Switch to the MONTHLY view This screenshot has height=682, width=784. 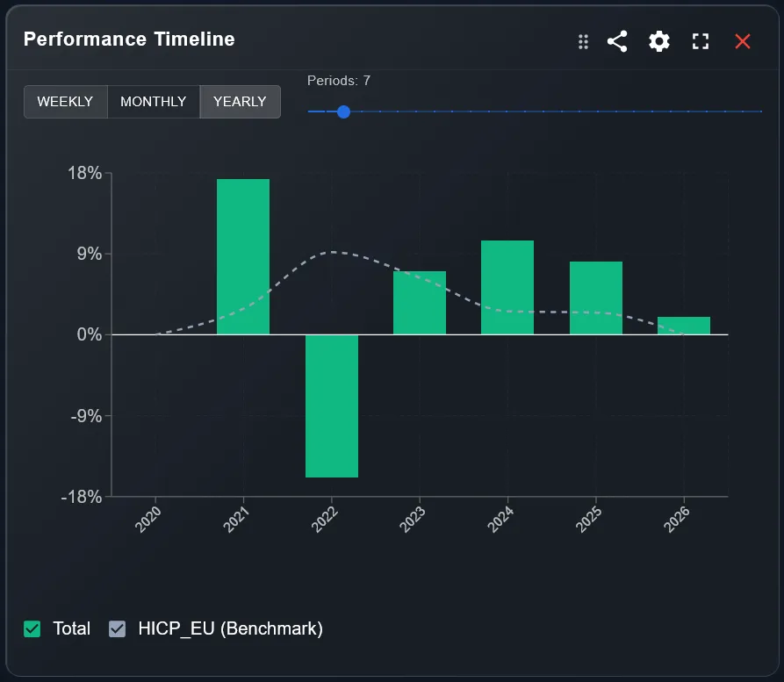click(153, 101)
